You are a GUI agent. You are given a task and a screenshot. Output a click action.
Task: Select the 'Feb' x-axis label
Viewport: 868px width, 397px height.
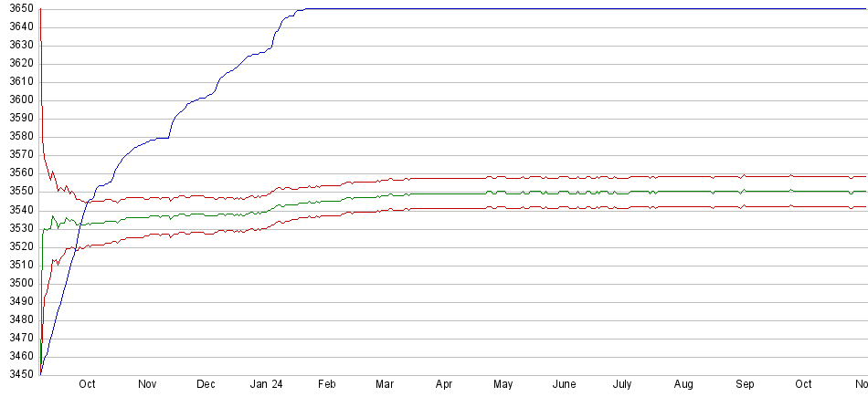click(x=326, y=385)
